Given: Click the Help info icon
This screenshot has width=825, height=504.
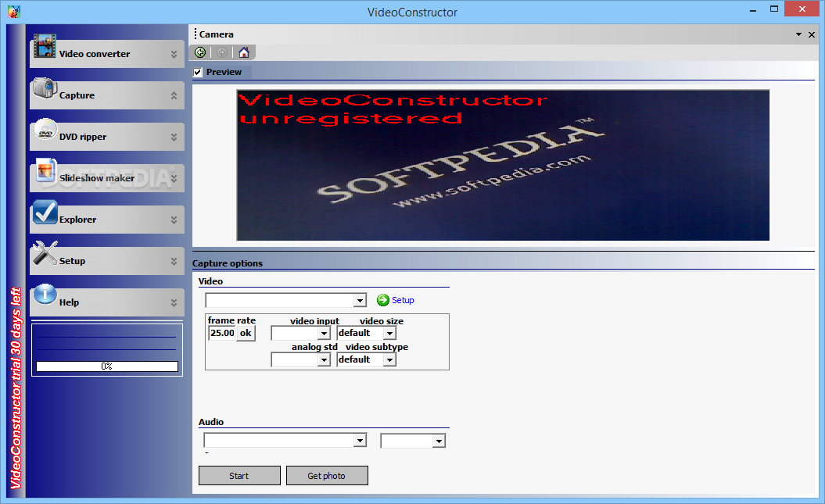Looking at the screenshot, I should 45,294.
